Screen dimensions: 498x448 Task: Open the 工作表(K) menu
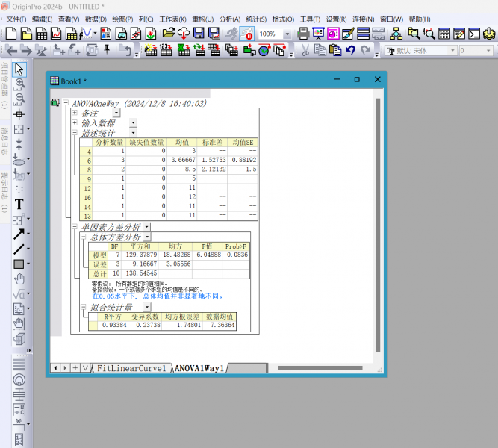click(172, 19)
